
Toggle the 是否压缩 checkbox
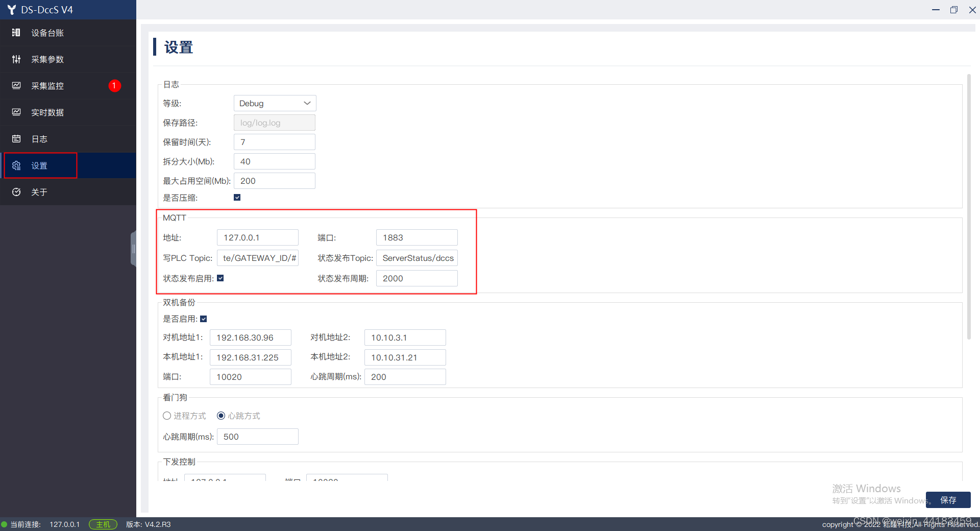[x=237, y=198]
